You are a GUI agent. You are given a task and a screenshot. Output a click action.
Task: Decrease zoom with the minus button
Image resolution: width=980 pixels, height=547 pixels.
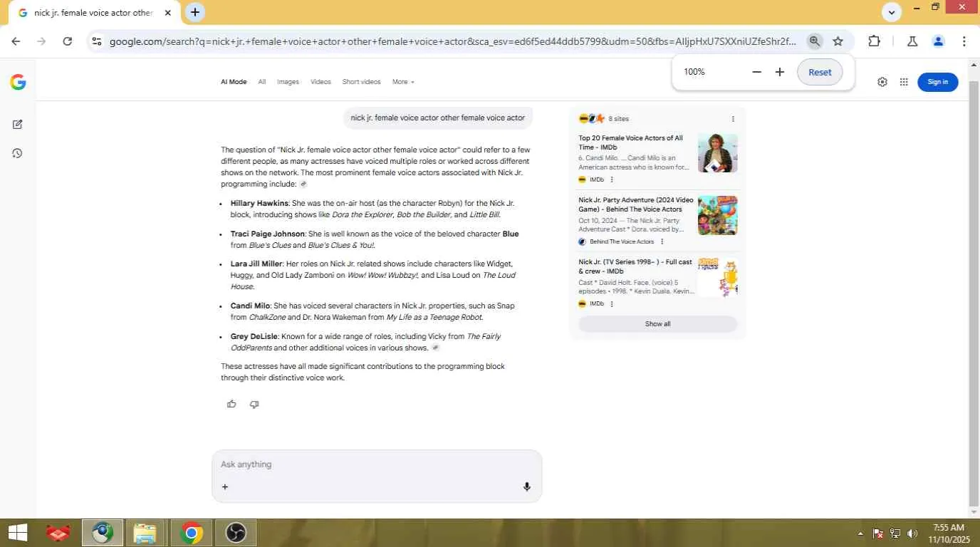757,72
